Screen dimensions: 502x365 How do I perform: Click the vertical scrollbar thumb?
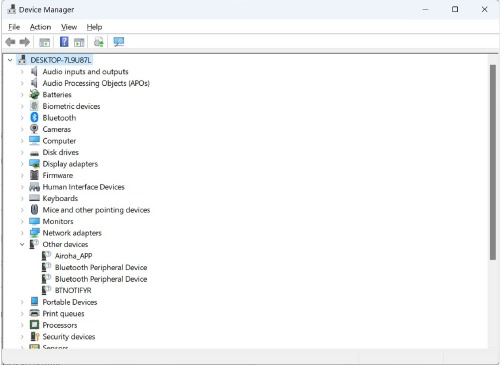point(493,162)
